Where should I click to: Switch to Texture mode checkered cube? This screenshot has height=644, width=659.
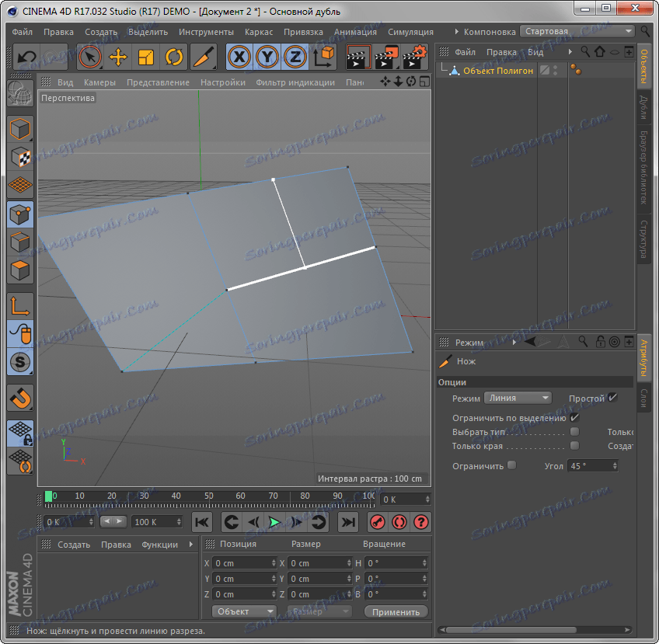[x=19, y=157]
